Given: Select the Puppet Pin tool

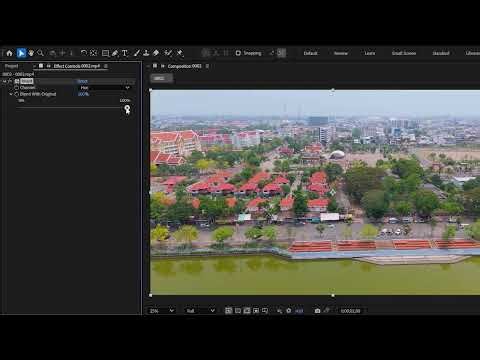Looking at the screenshot, I should [180, 53].
